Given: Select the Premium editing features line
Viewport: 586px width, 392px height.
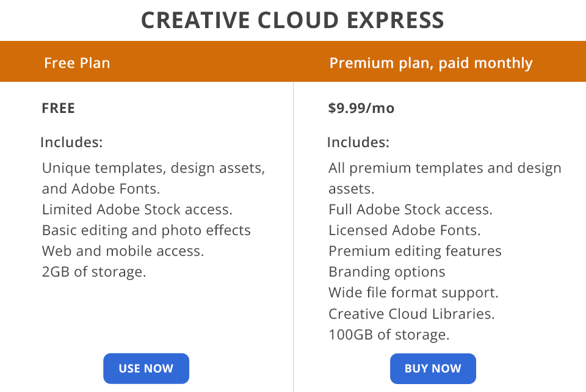Looking at the screenshot, I should coord(414,251).
